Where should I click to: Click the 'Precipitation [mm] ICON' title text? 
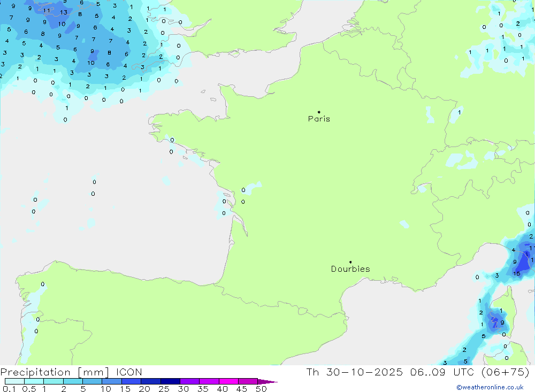pyautogui.click(x=71, y=372)
